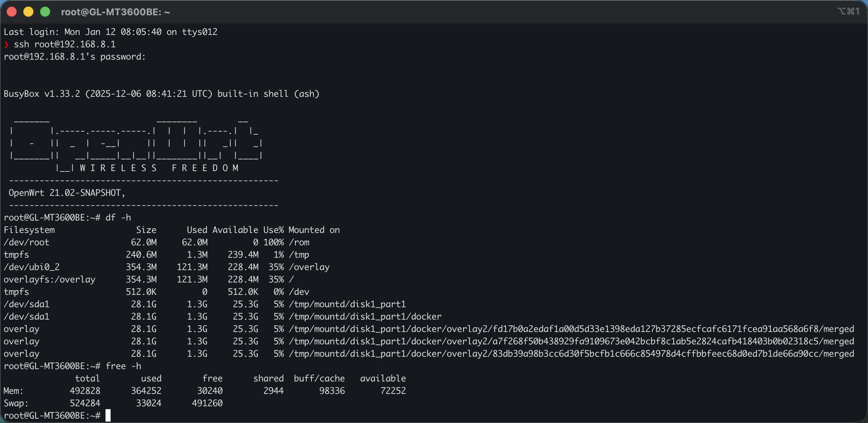Screen dimensions: 868x423
Task: Click the block cursor at the prompt
Action: (x=108, y=415)
